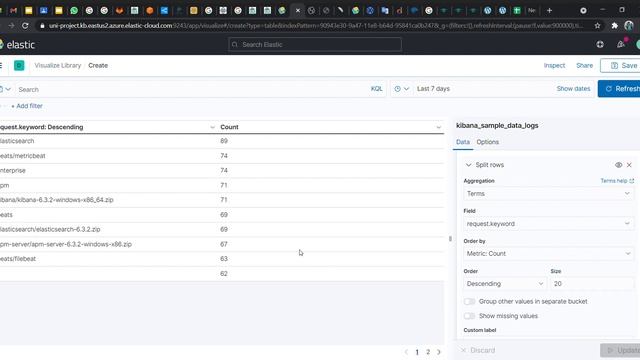Open the Field request.keyword dropdown
The width and height of the screenshot is (640, 360).
548,224
